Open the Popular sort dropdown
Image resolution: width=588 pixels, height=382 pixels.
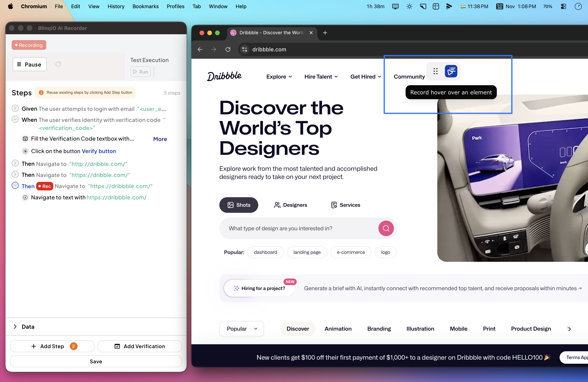point(241,329)
